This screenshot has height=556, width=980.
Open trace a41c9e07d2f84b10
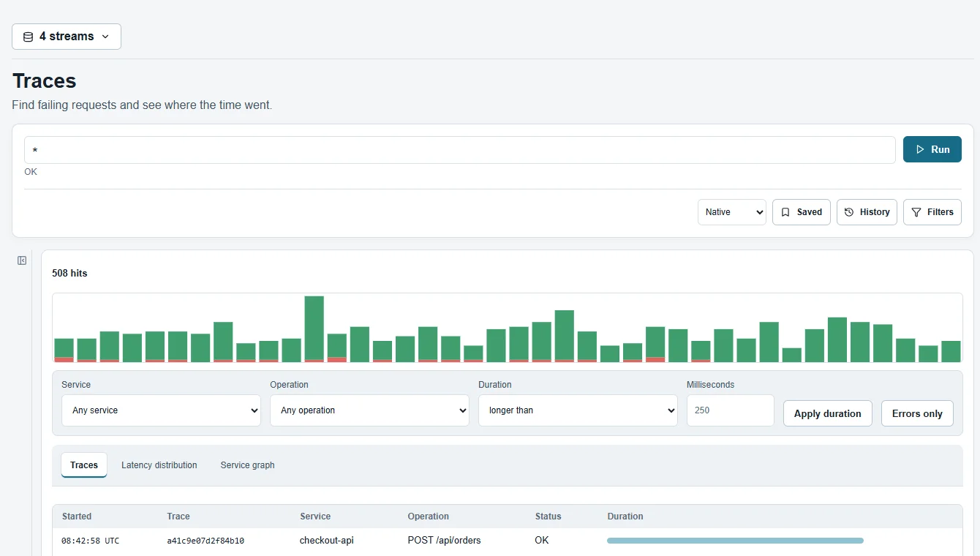click(x=206, y=541)
